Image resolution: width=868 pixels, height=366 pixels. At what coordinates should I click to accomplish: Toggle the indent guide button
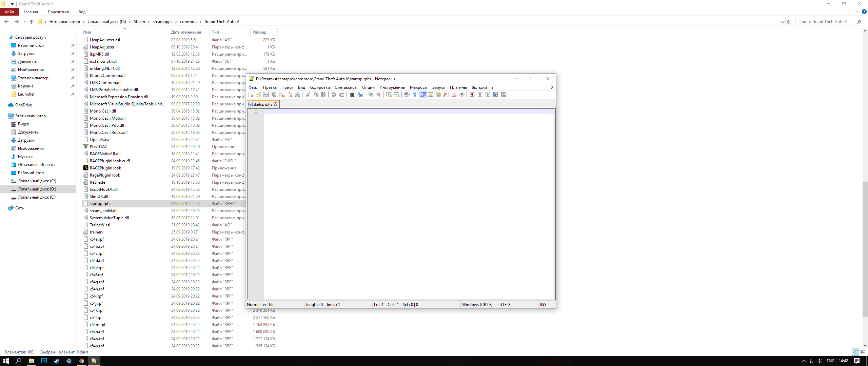(x=423, y=95)
